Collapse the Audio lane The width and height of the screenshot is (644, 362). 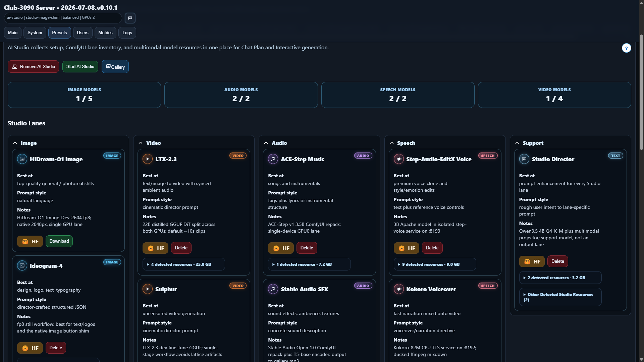tap(266, 143)
